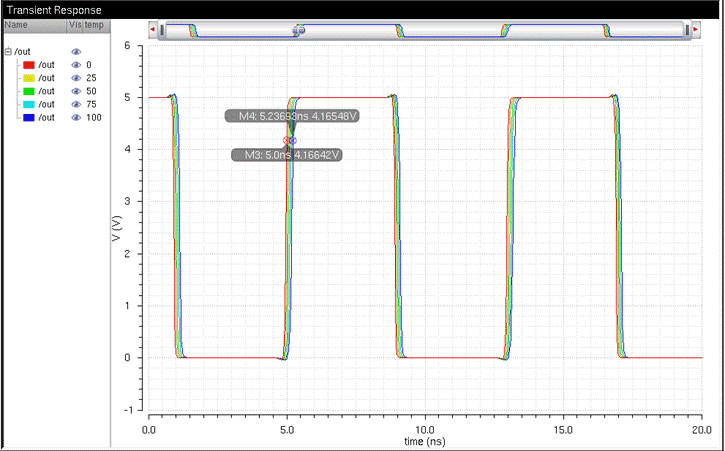Image resolution: width=725 pixels, height=451 pixels.
Task: Hide the /out trace at temp 50
Action: tap(76, 91)
